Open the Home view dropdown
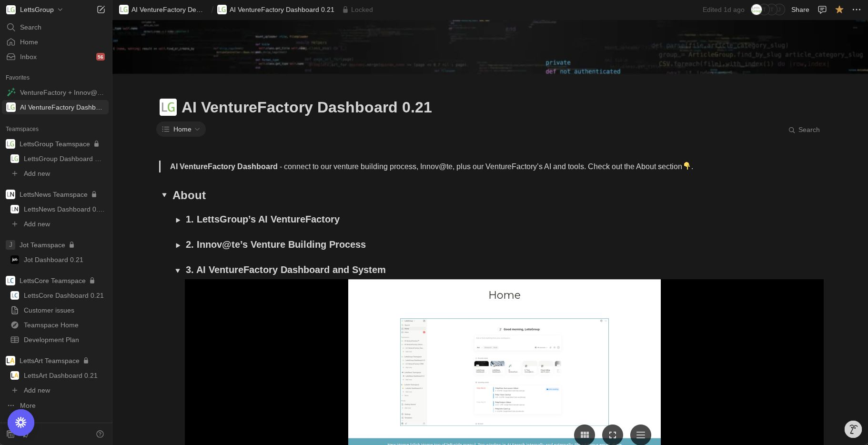The height and width of the screenshot is (445, 868). [x=181, y=129]
